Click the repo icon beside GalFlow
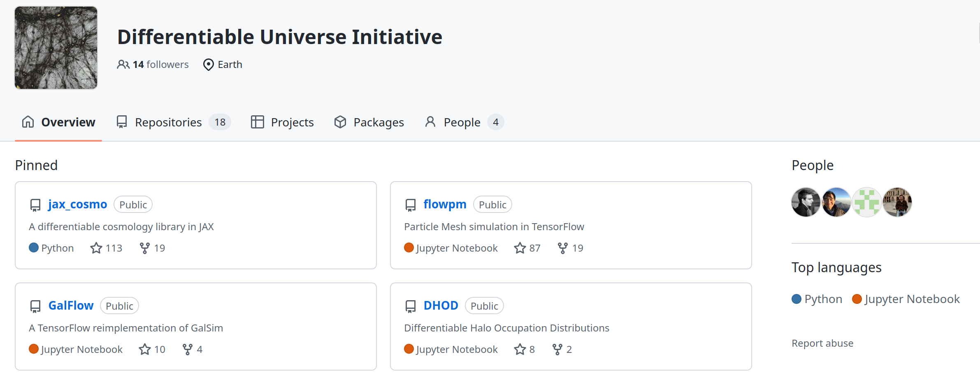The height and width of the screenshot is (392, 980). pyautogui.click(x=35, y=306)
